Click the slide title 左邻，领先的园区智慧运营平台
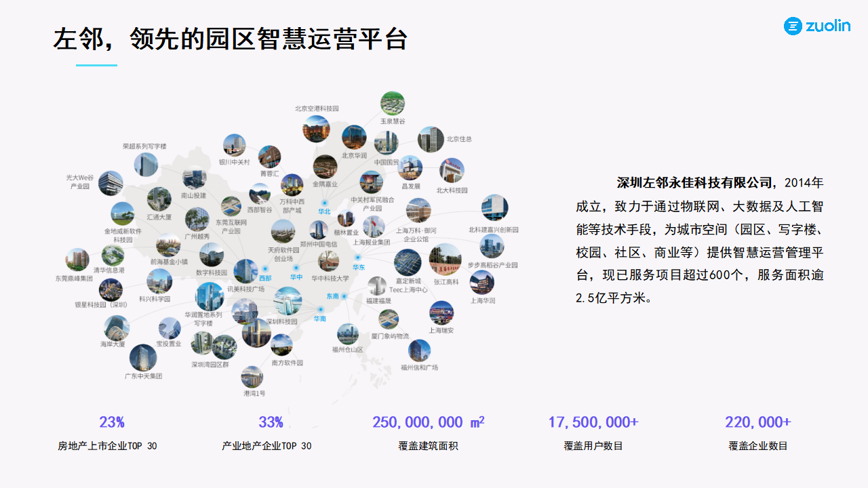Image resolution: width=868 pixels, height=488 pixels. pos(231,39)
